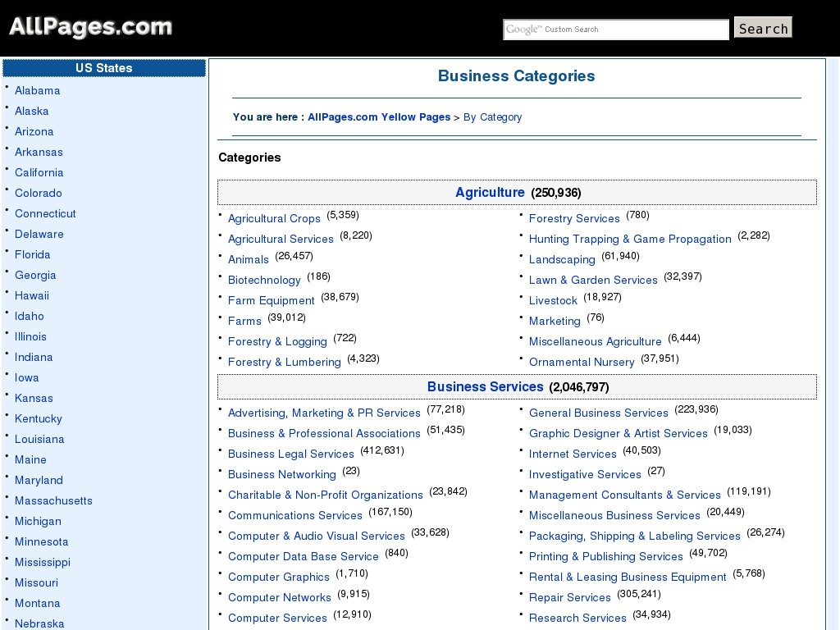
Task: Click the Google Custom Search field
Action: pos(616,30)
